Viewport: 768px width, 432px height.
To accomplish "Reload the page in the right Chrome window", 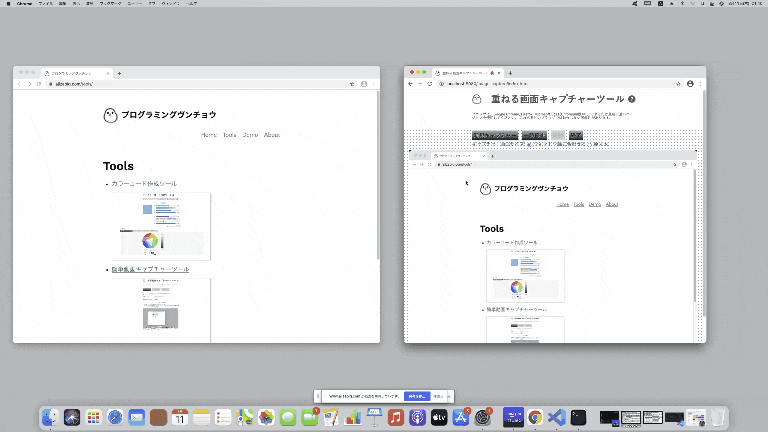I will [x=430, y=84].
